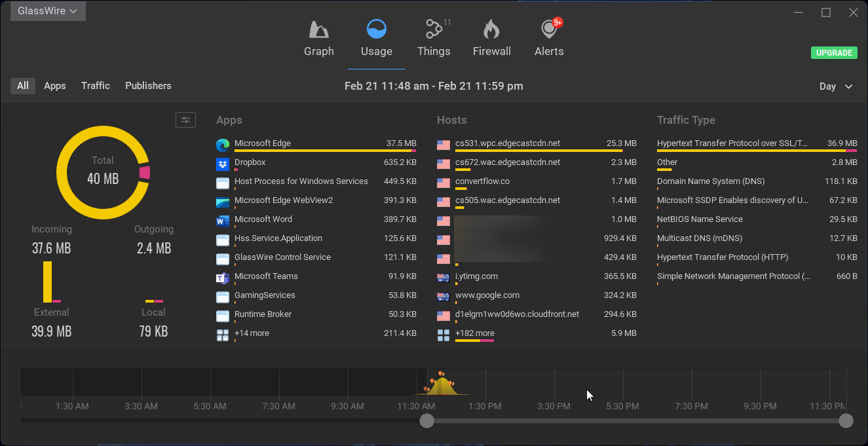Select the Microsoft Edge app icon
Viewport: 868px width, 446px height.
pyautogui.click(x=223, y=144)
